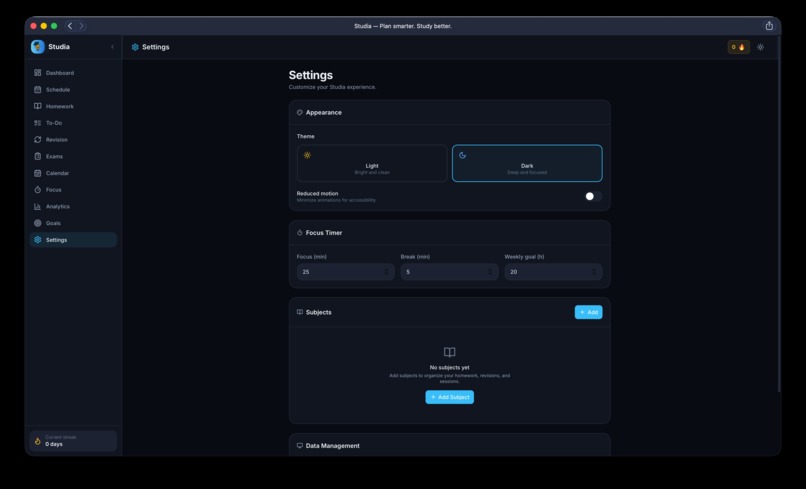
Task: Click the Focus timer icon in sidebar
Action: click(x=38, y=190)
